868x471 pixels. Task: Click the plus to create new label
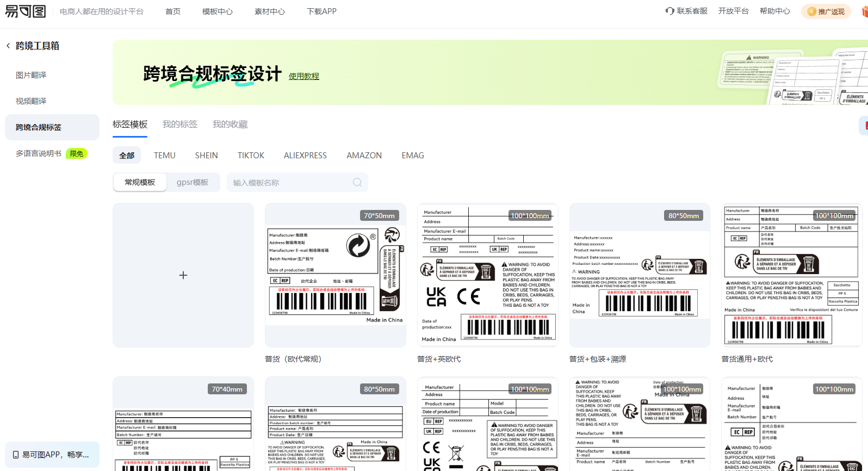coord(183,275)
